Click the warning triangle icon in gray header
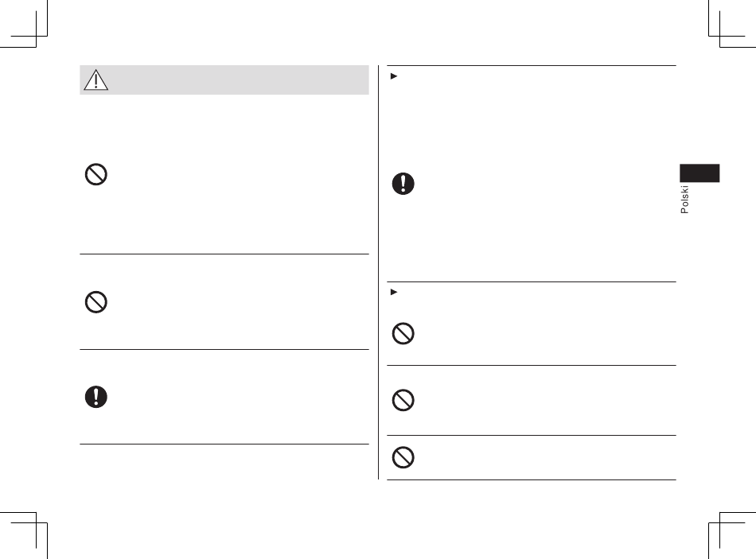Image resolution: width=756 pixels, height=559 pixels. (x=96, y=80)
